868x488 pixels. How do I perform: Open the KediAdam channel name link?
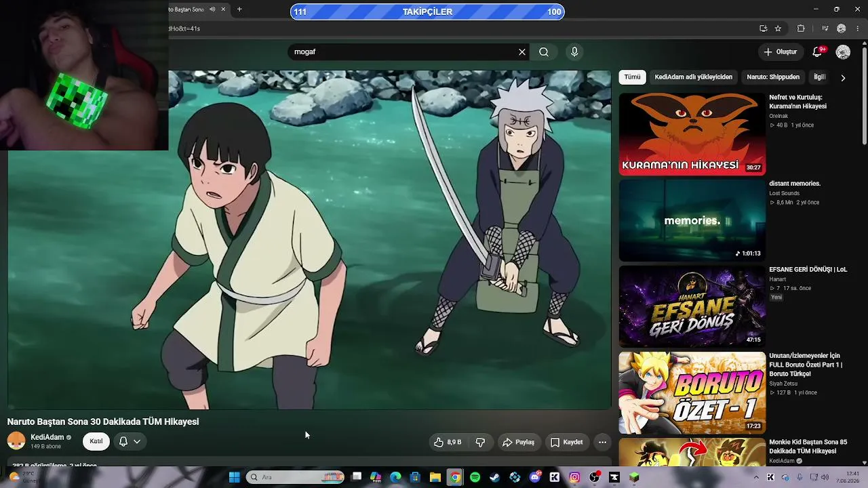[x=47, y=437]
